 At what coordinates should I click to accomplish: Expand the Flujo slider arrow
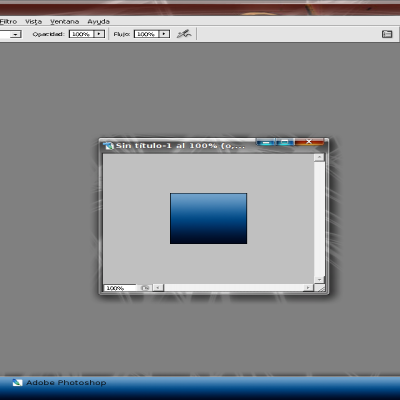coord(164,34)
